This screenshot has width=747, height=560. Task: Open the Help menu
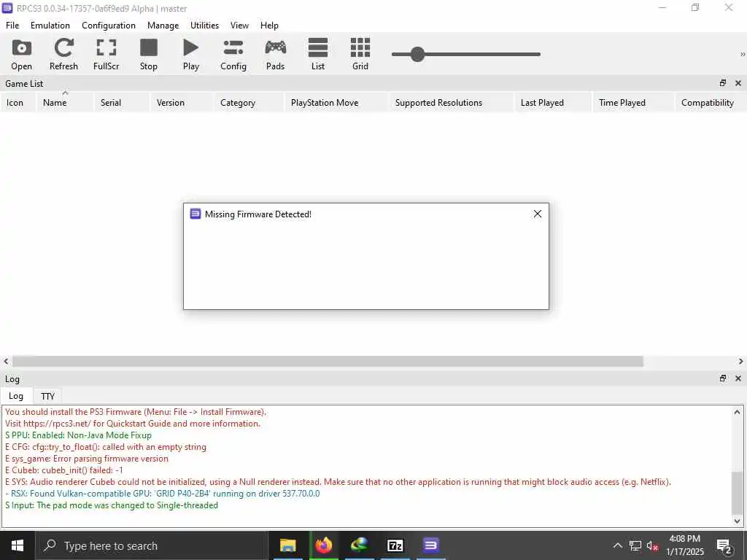click(x=269, y=26)
